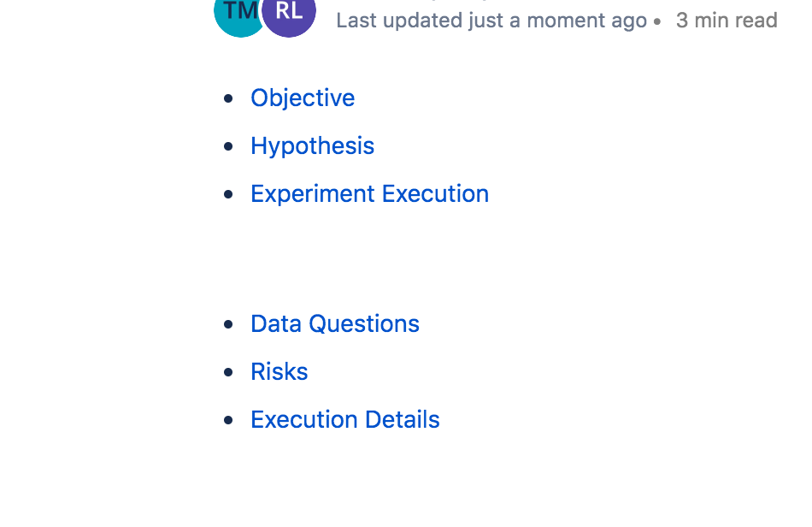
Task: Click the bullet beside Risks
Action: tap(228, 372)
